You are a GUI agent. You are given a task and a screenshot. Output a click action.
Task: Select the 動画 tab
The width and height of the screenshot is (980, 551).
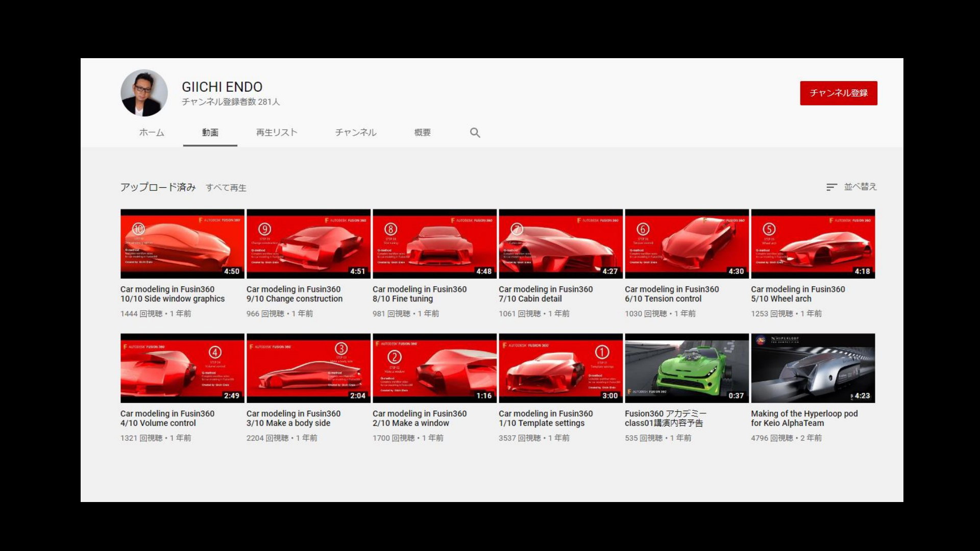click(x=210, y=133)
